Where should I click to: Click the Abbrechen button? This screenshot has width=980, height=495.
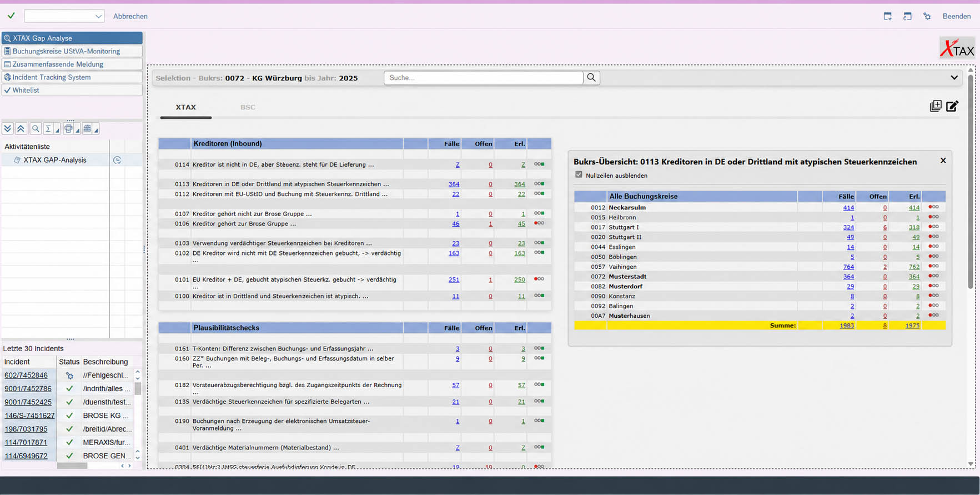pos(130,16)
